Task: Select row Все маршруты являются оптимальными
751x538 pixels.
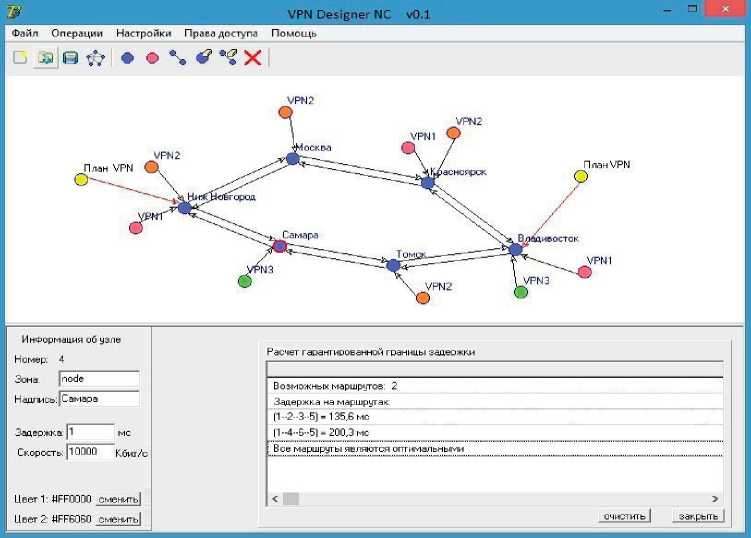Action: pyautogui.click(x=495, y=449)
